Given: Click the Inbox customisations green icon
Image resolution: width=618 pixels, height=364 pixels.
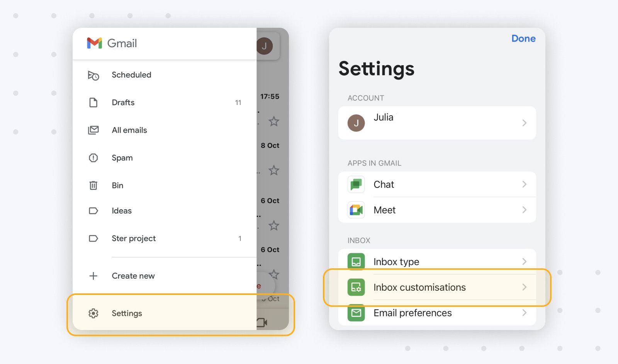Looking at the screenshot, I should pyautogui.click(x=356, y=287).
